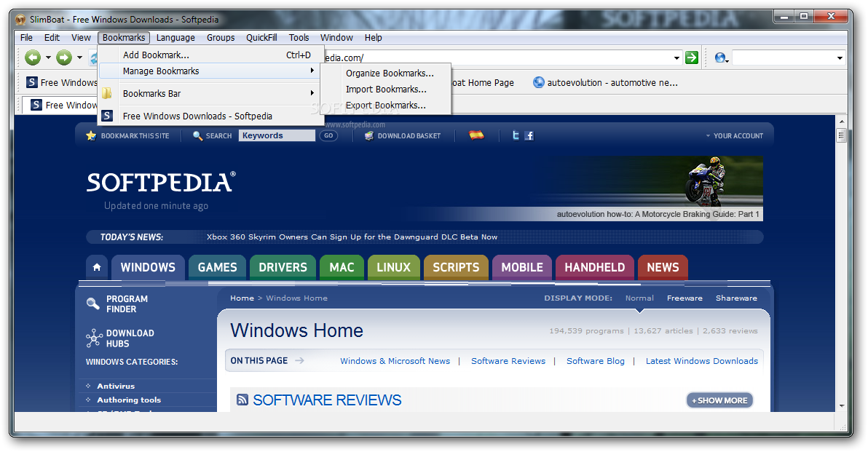Viewport: 868px width, 452px height.
Task: Switch to the LINUX tab
Action: click(394, 267)
